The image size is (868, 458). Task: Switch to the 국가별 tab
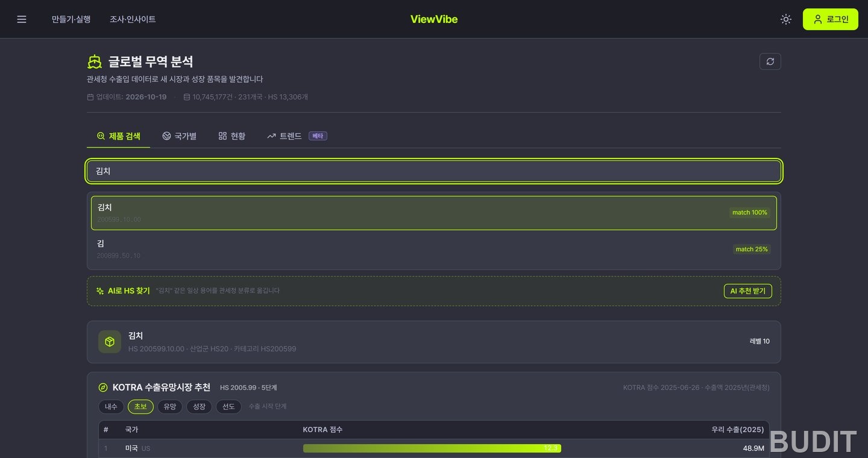[x=180, y=136]
